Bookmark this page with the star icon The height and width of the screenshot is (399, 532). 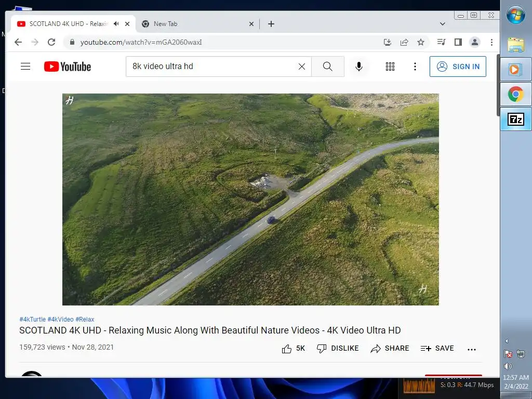click(421, 42)
